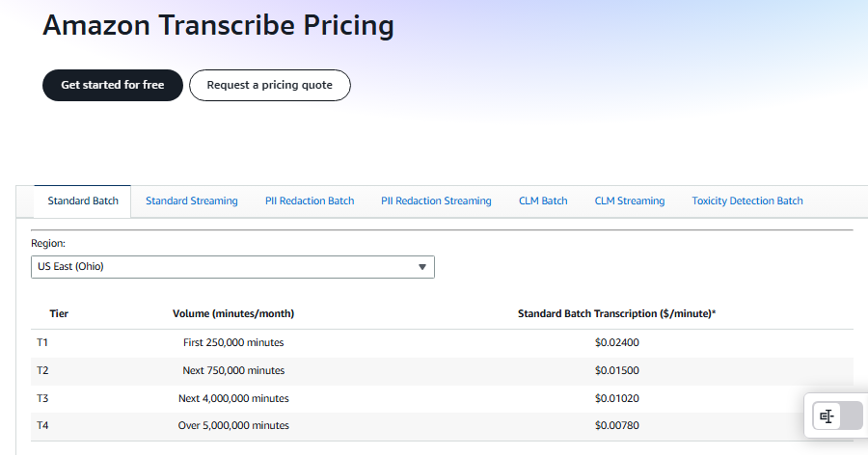Click the Amazon Transcribe Pricing heading

click(x=219, y=26)
